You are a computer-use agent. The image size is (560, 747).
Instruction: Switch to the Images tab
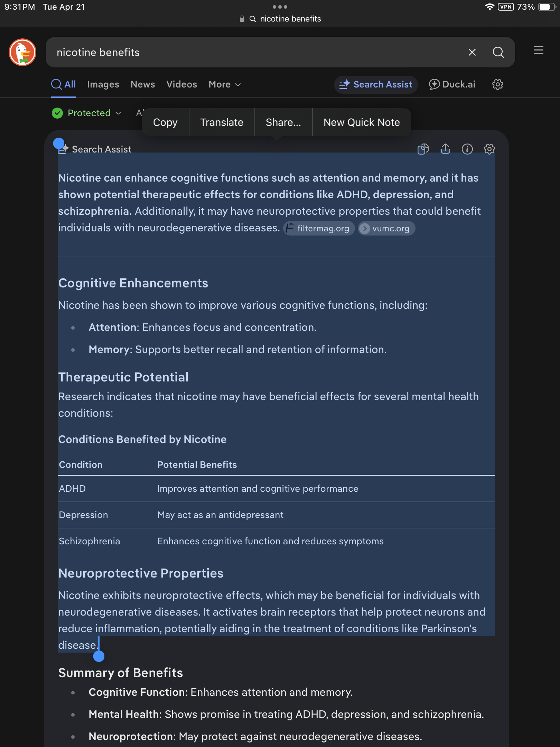(x=103, y=84)
